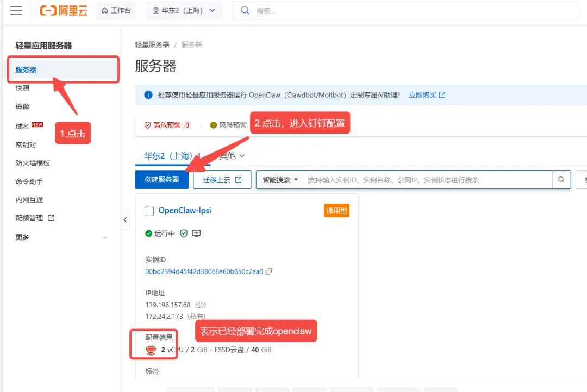Click the 创建服务器 button
This screenshot has width=587, height=392.
coord(162,180)
